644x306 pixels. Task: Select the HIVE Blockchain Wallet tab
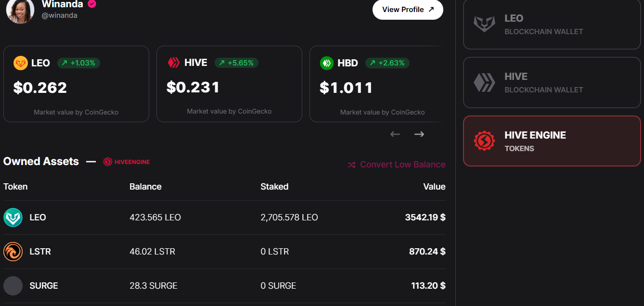(x=552, y=83)
